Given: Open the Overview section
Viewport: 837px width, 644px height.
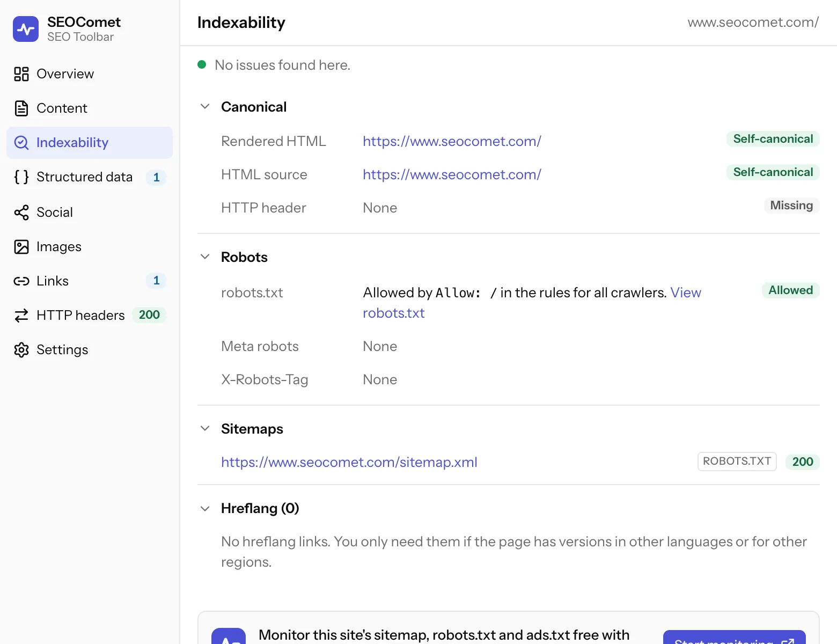Looking at the screenshot, I should pos(90,74).
